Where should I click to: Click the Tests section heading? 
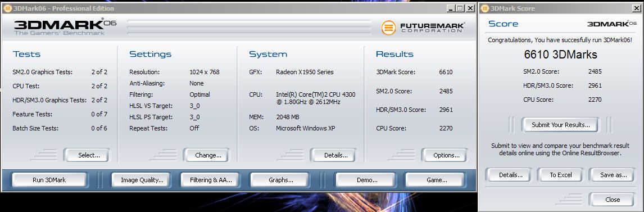pyautogui.click(x=26, y=54)
